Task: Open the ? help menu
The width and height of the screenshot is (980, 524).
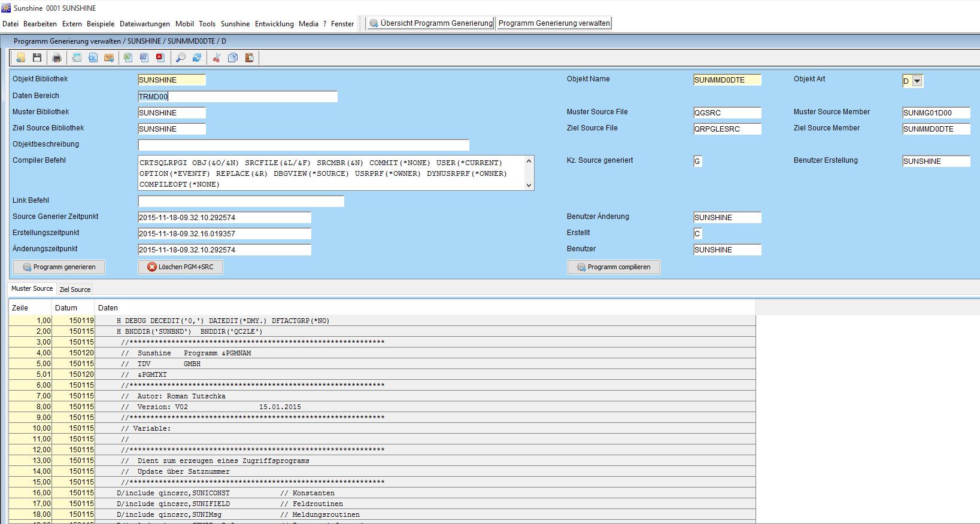Action: [325, 24]
